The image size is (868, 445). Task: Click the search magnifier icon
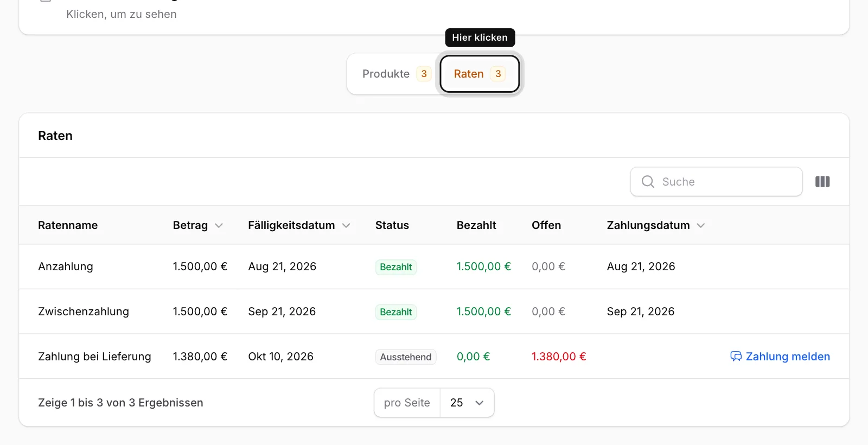click(x=648, y=182)
